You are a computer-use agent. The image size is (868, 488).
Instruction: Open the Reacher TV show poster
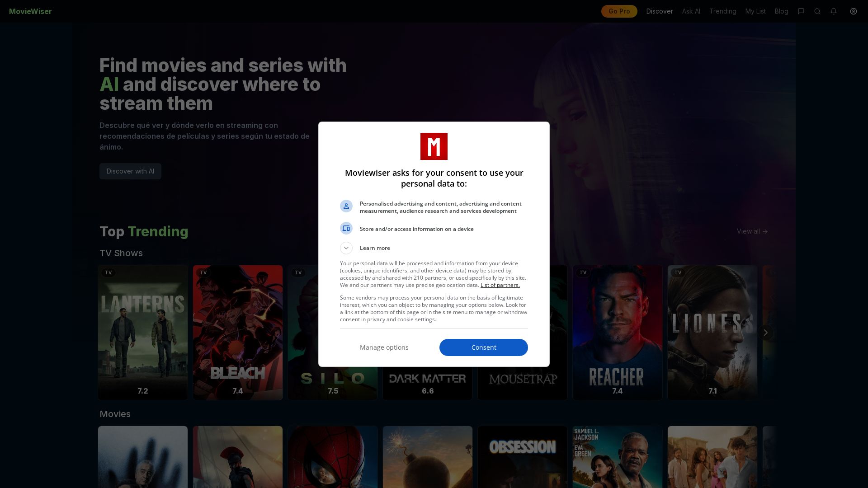click(618, 333)
